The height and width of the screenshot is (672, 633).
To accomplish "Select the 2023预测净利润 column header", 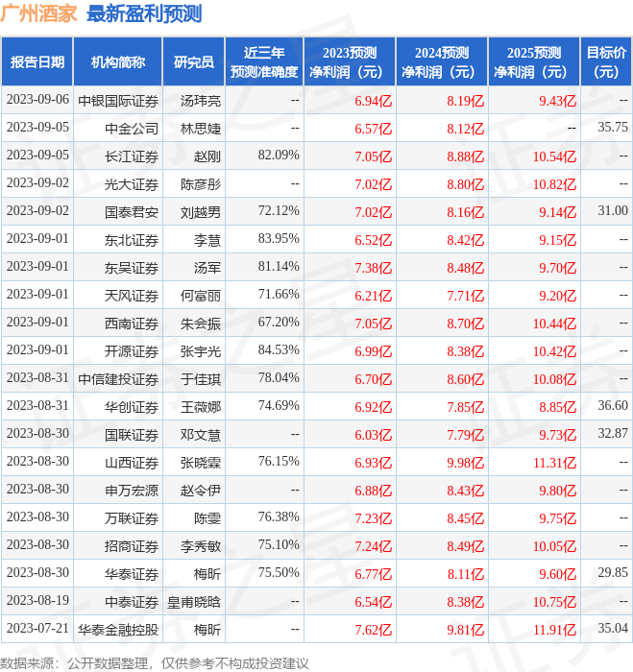I will [350, 62].
